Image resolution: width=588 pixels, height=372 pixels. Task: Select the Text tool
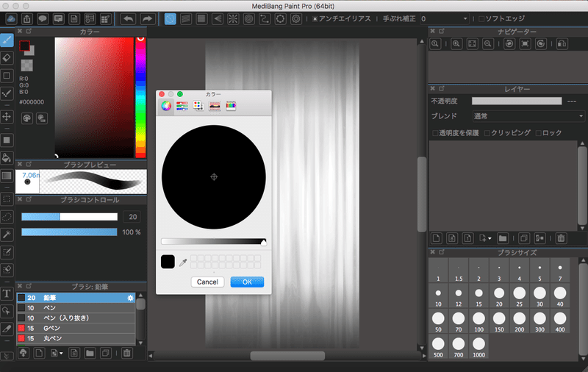[x=7, y=293]
